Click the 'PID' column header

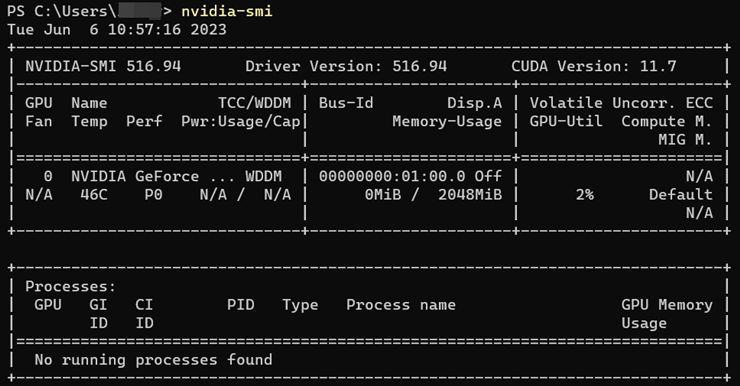[241, 305]
